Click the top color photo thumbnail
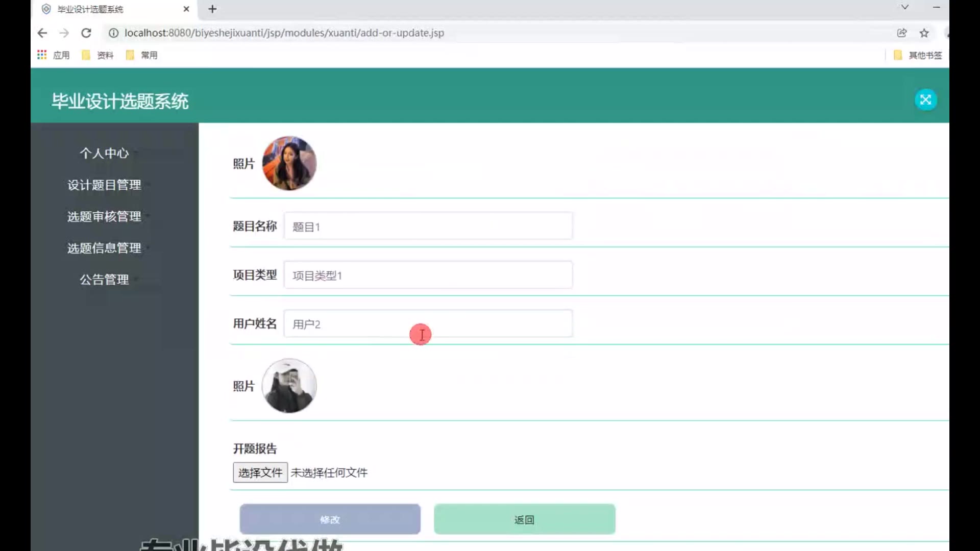Viewport: 980px width, 551px height. point(289,163)
